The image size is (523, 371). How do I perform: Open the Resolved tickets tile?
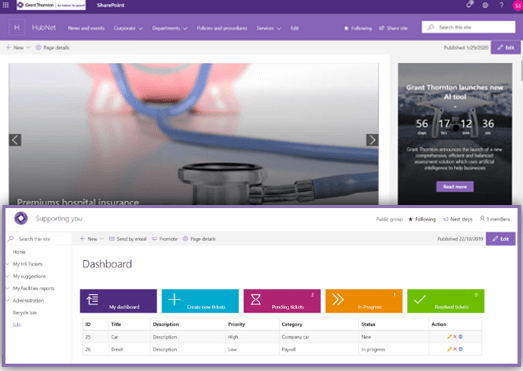coord(446,301)
